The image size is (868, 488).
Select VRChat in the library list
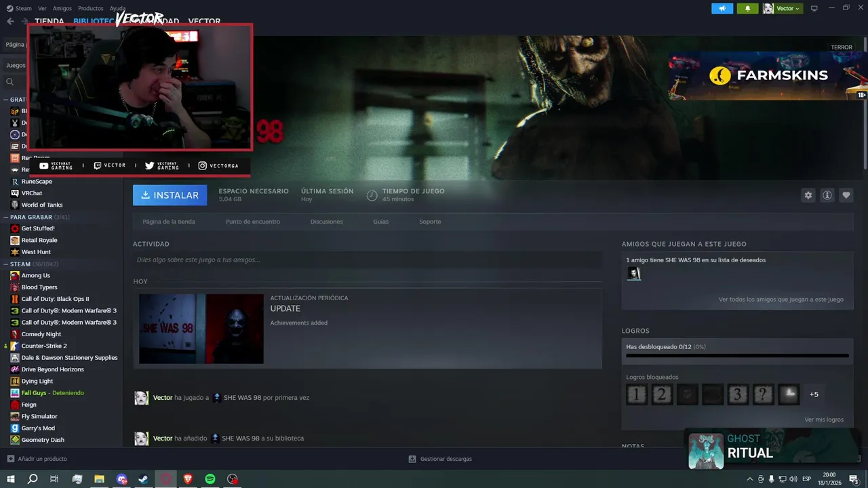pos(32,193)
